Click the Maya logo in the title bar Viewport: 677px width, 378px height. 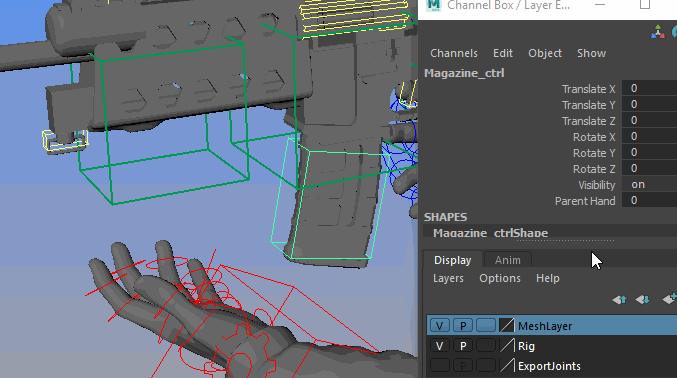433,5
